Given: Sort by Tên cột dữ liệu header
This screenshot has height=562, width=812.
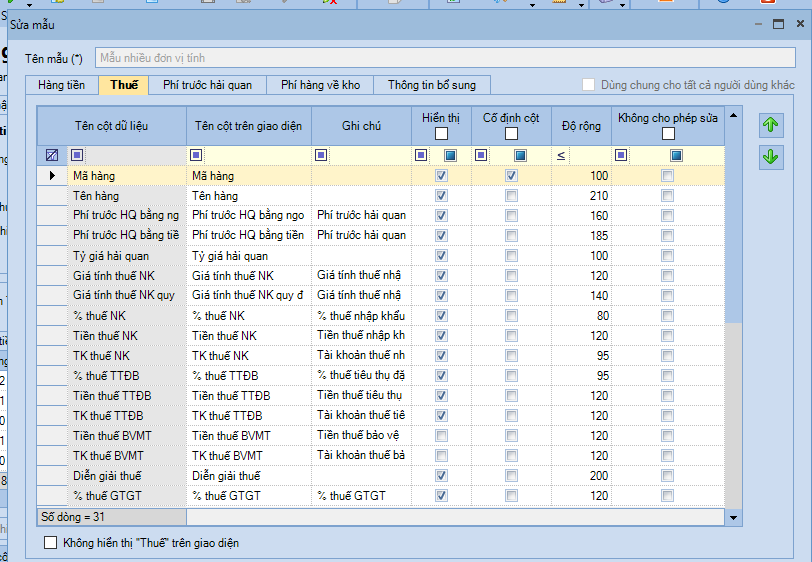Looking at the screenshot, I should (111, 126).
